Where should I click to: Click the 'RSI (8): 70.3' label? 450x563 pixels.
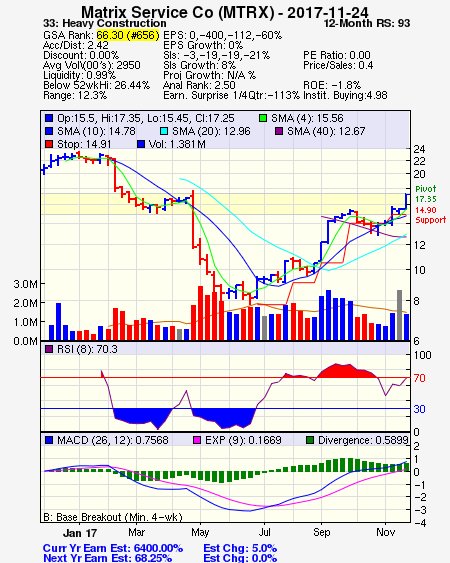87,349
